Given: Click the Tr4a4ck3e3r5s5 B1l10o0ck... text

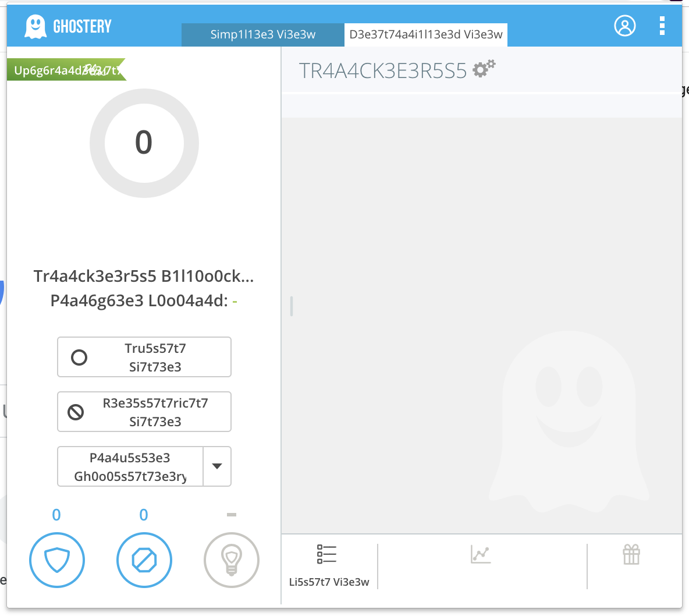Looking at the screenshot, I should tap(144, 276).
